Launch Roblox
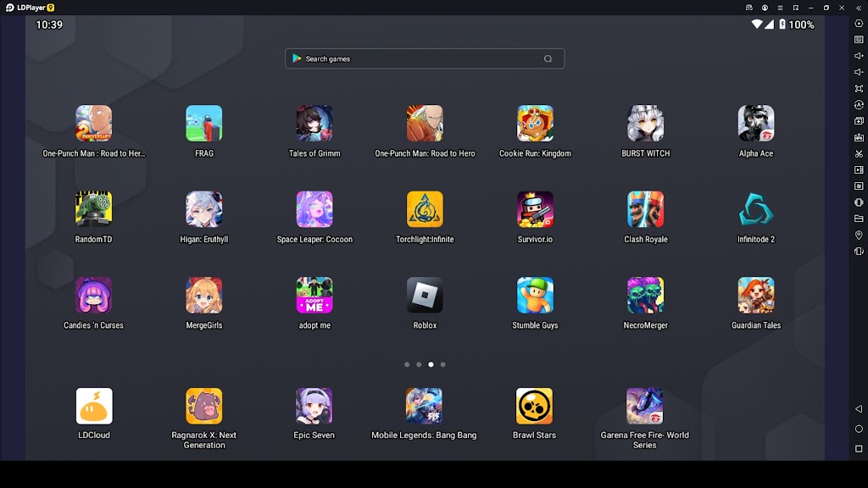868x488 pixels. [425, 296]
